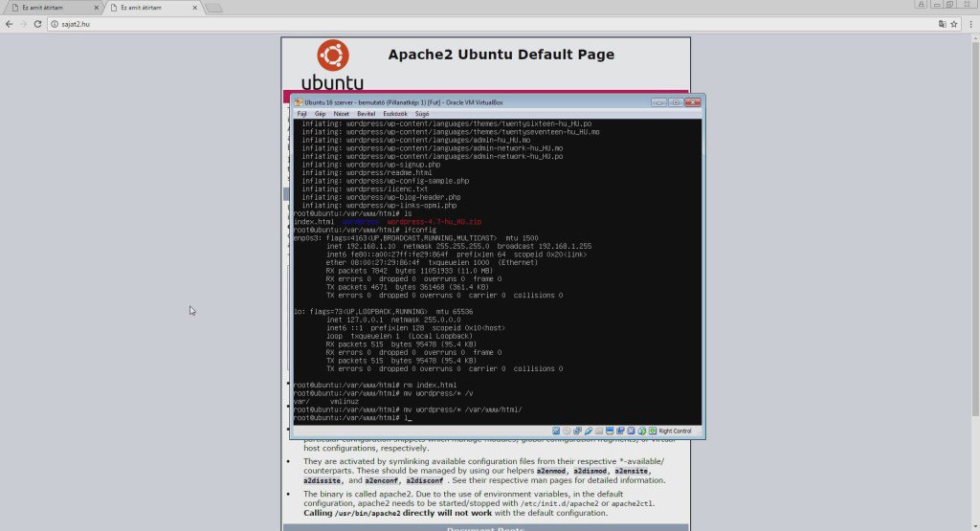Click the Ubuntu logo on Apache page

click(x=332, y=65)
